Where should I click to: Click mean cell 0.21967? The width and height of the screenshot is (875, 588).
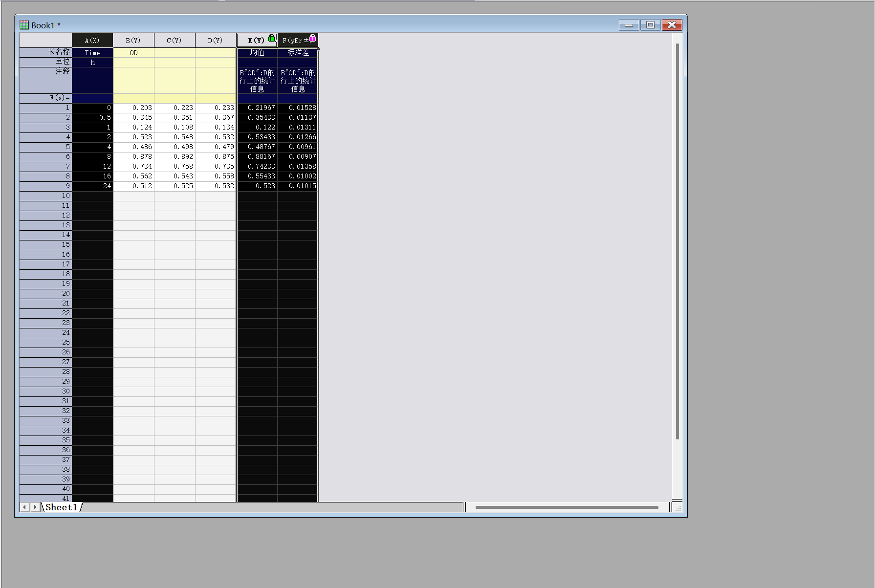click(257, 108)
